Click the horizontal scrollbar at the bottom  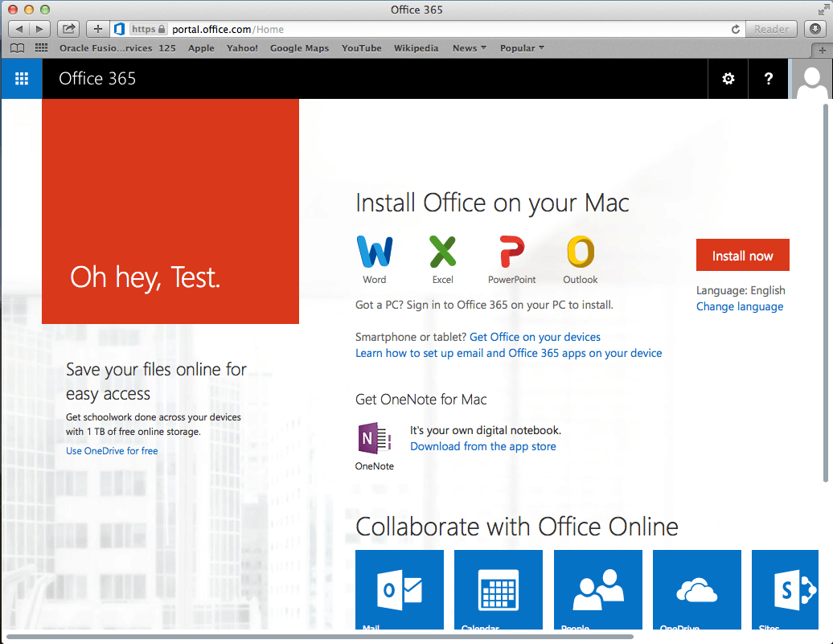tap(320, 637)
